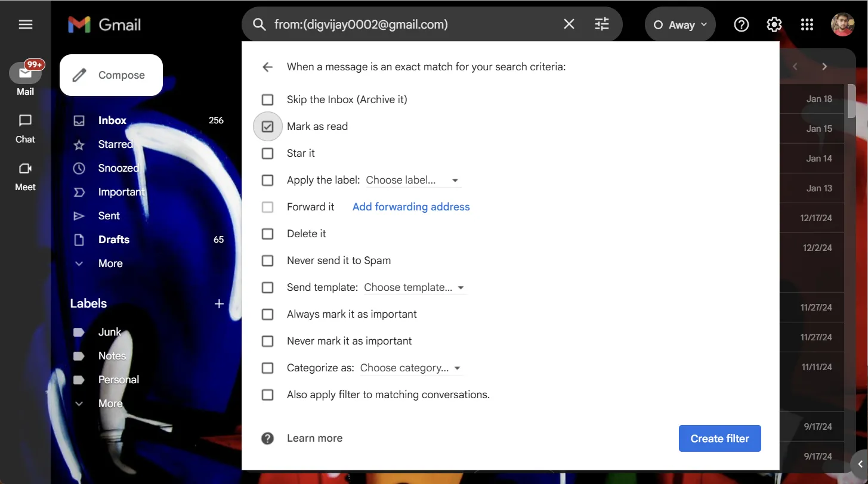Screen dimensions: 868x484
Task: Go back with the filter arrow
Action: 267,67
